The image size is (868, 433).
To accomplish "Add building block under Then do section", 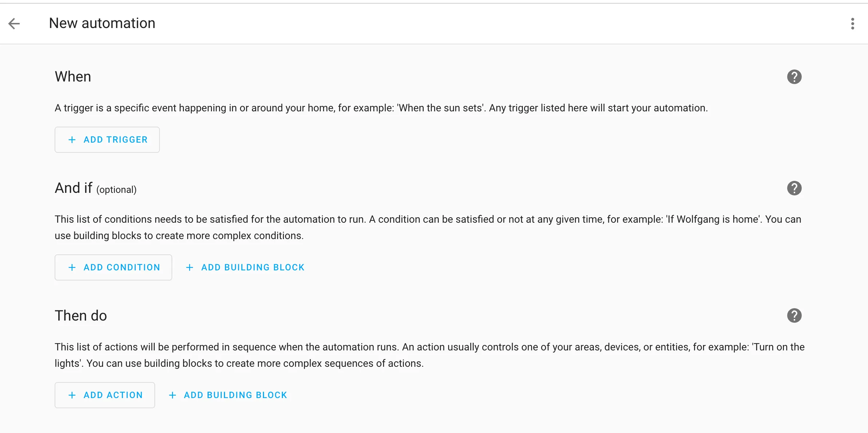I will click(x=228, y=395).
